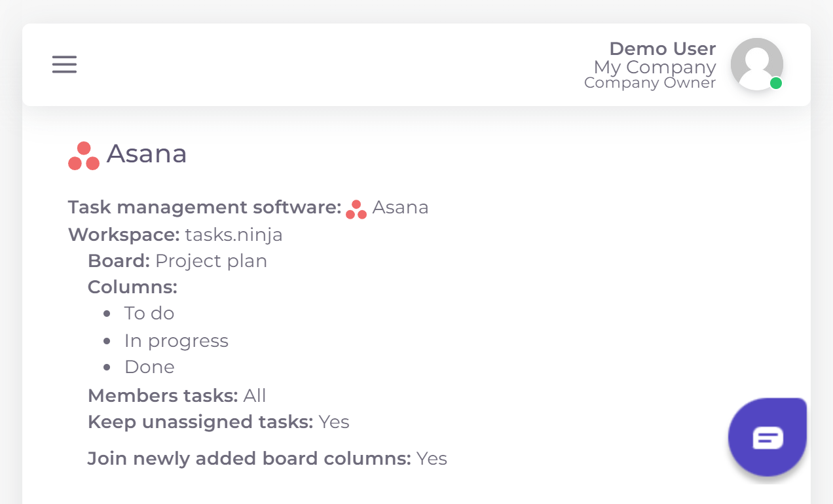Image resolution: width=833 pixels, height=504 pixels.
Task: Open the purple chat support widget
Action: [x=768, y=437]
